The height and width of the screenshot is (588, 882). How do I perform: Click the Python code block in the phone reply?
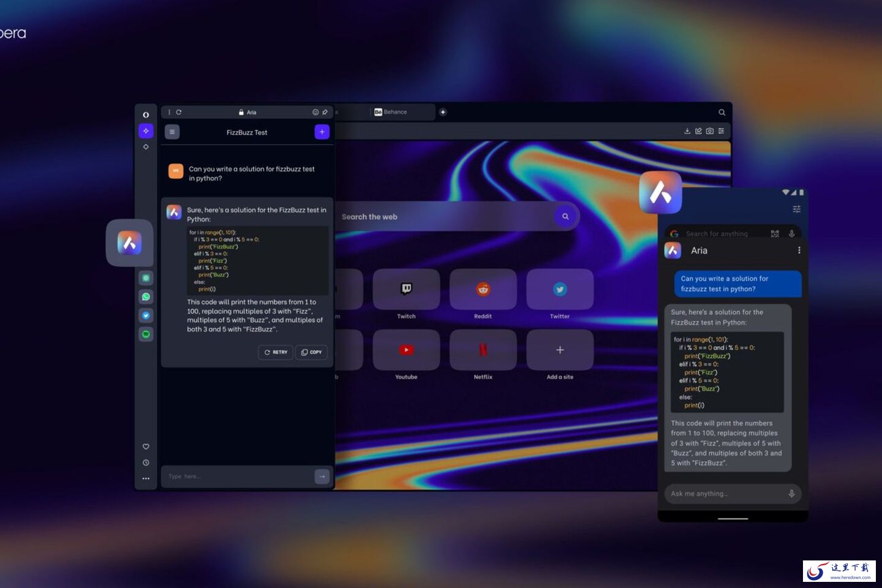click(x=728, y=372)
